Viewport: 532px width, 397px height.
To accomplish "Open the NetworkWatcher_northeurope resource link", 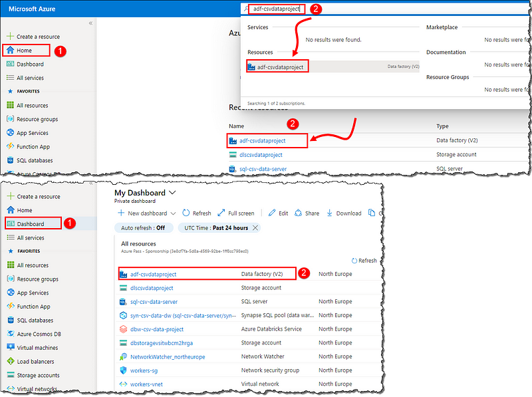I will coord(168,356).
